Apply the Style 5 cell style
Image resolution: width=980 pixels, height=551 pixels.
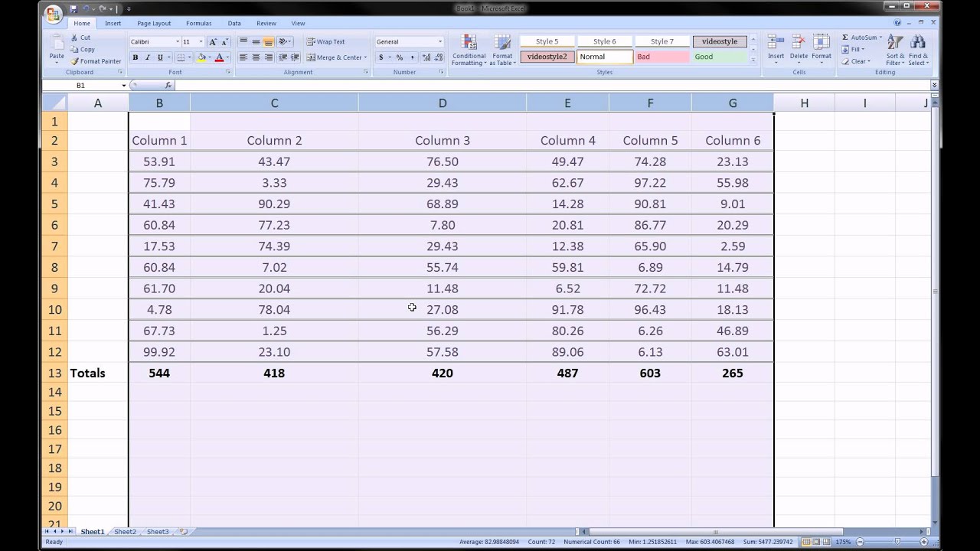coord(547,41)
